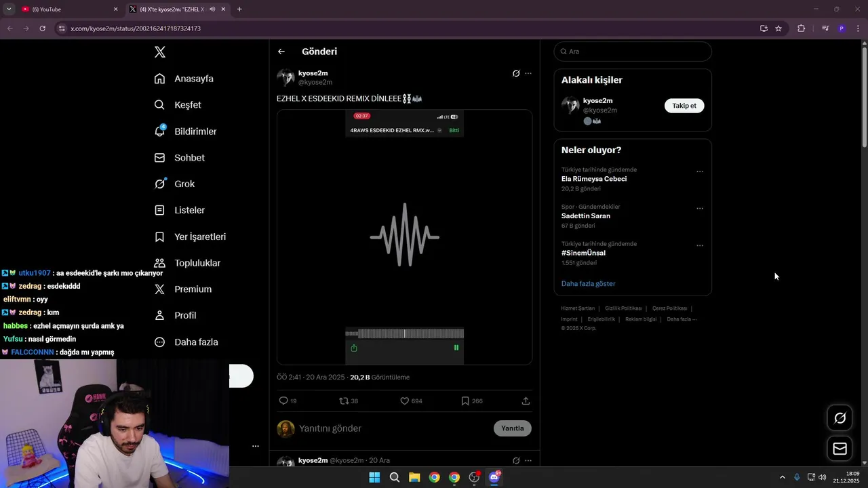Open Premium page
Viewport: 868px width, 488px height.
(183, 289)
